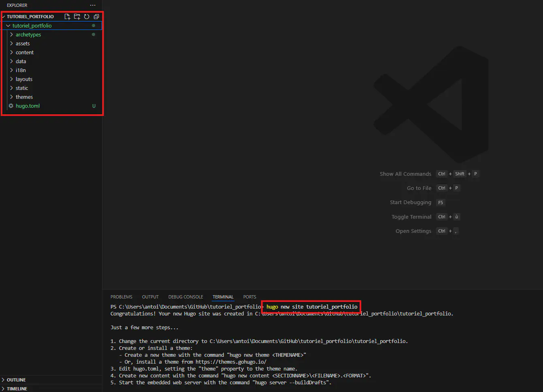Click the Shift key label for Show Commands

pos(460,174)
